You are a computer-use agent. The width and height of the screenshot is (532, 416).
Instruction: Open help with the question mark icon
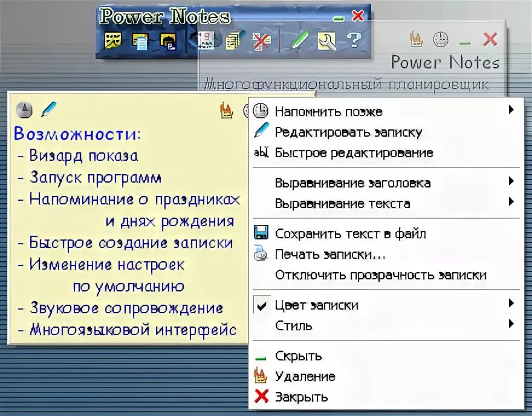pos(354,40)
